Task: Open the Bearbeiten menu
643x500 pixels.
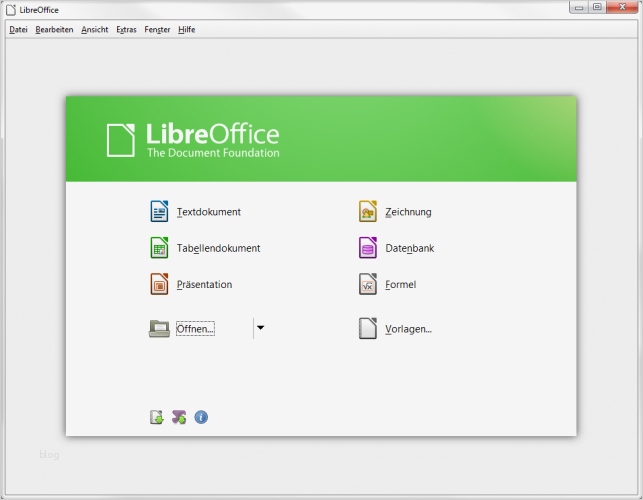Action: [54, 30]
